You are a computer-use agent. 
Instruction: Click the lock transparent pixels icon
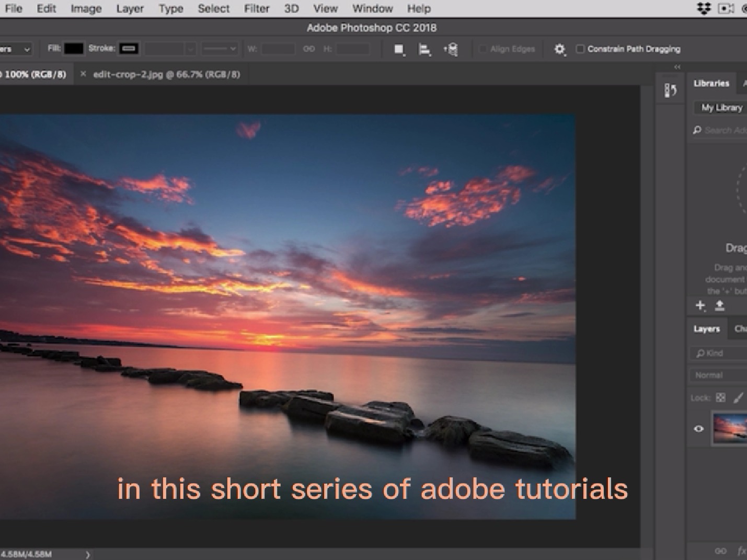(720, 397)
